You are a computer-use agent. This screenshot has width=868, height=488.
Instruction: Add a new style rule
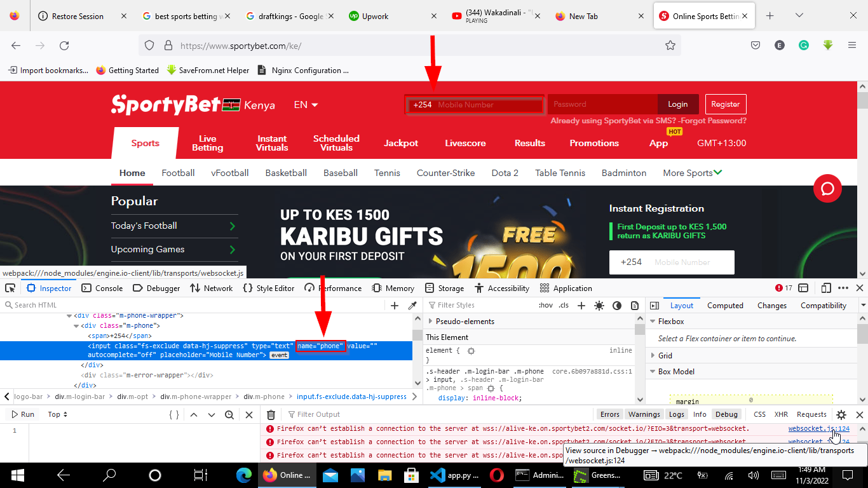[581, 306]
